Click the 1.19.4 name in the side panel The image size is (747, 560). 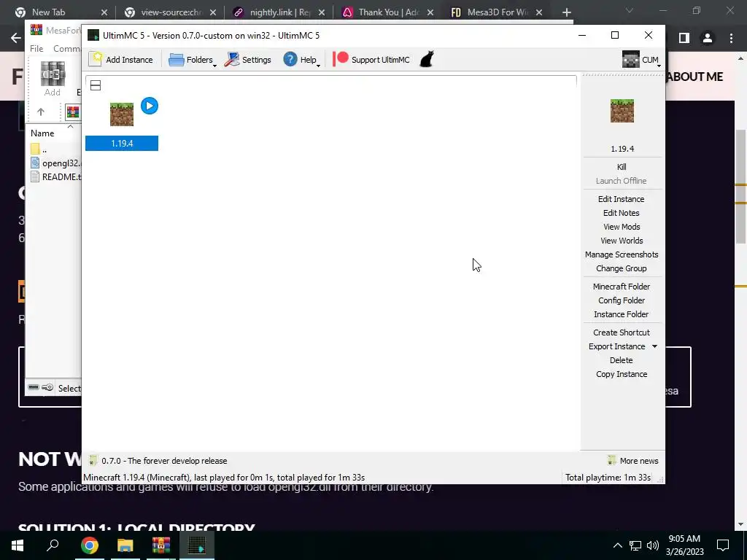coord(622,149)
